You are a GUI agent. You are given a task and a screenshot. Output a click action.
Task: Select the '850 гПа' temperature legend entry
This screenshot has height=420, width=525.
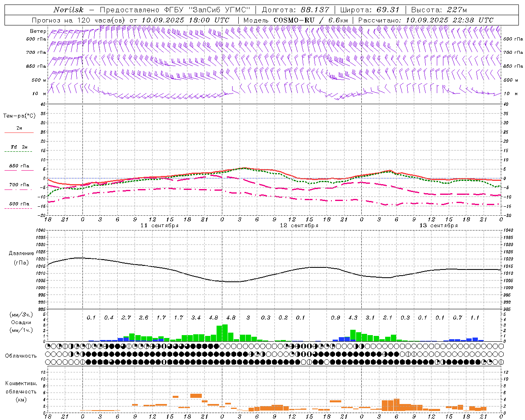pyautogui.click(x=19, y=166)
